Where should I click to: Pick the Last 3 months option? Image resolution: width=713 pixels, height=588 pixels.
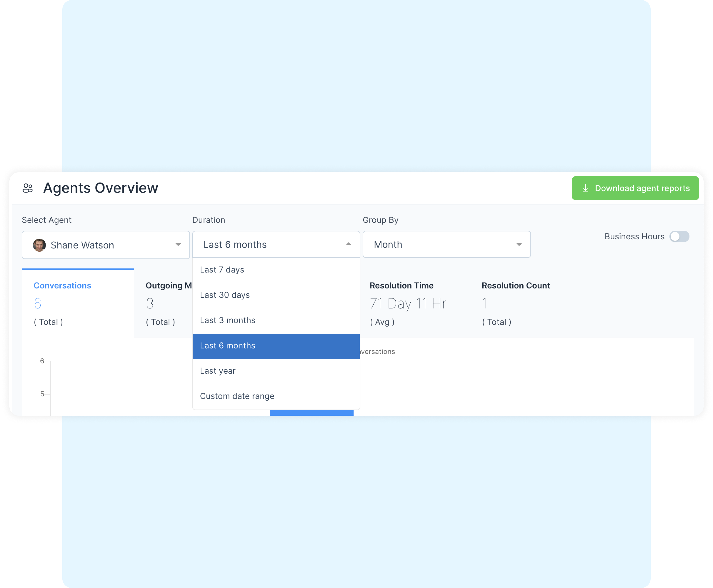[227, 320]
